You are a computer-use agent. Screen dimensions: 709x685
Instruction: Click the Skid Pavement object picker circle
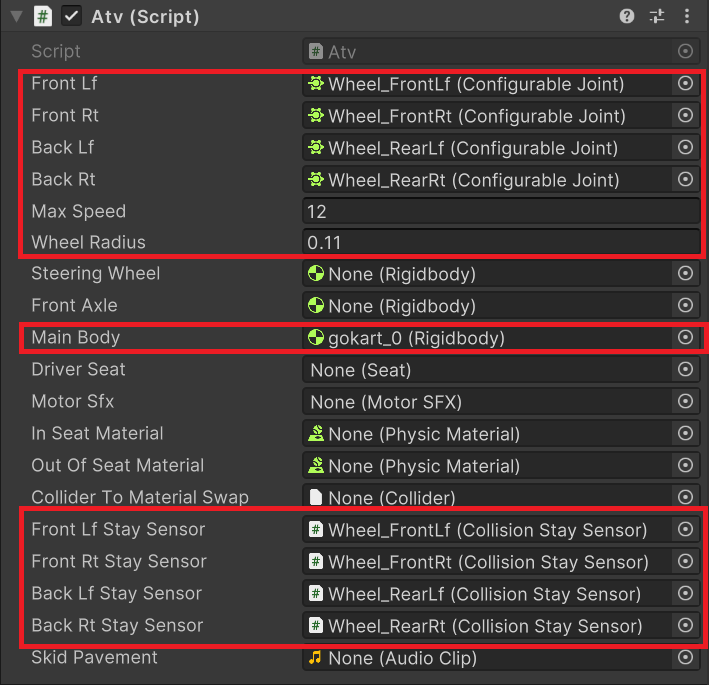(685, 657)
